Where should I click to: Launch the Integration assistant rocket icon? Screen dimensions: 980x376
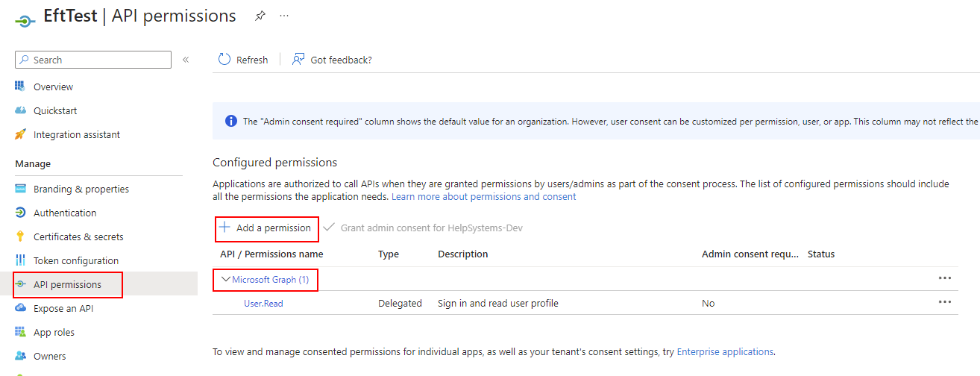point(20,134)
